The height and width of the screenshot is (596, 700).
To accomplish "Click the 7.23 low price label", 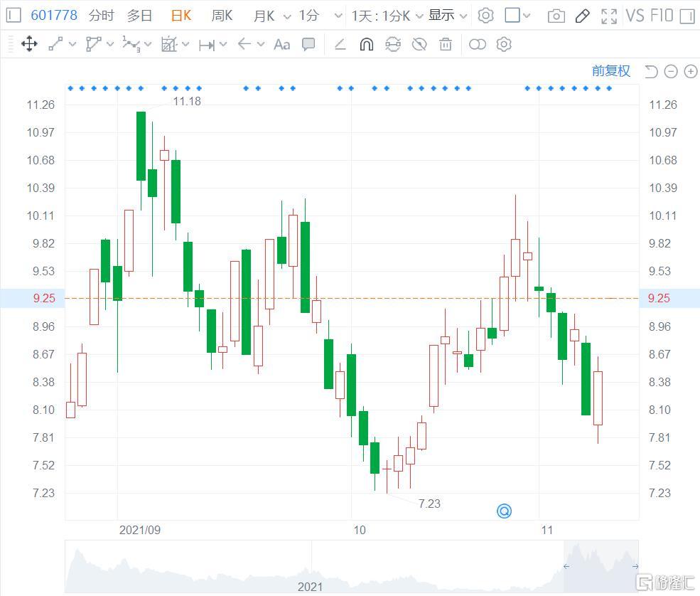I will (x=429, y=504).
